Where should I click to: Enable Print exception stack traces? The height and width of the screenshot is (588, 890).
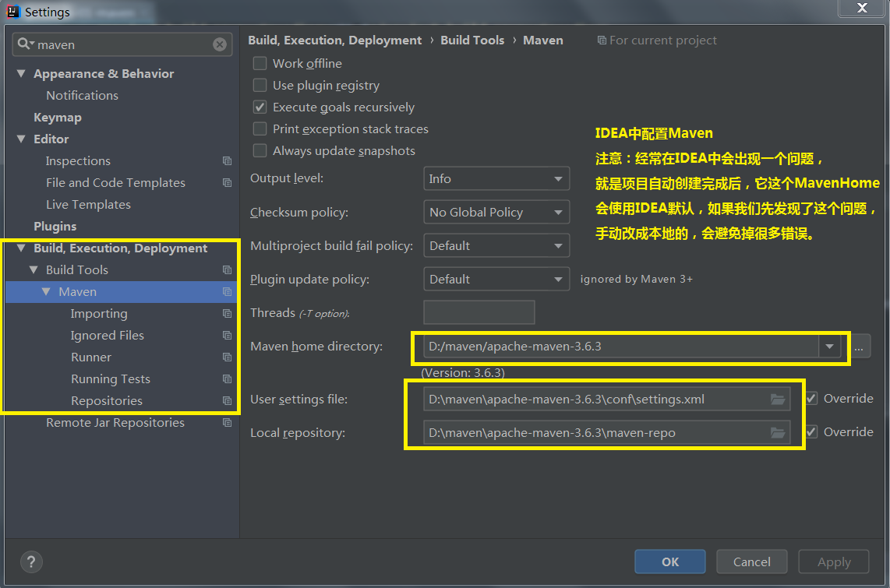[x=260, y=129]
